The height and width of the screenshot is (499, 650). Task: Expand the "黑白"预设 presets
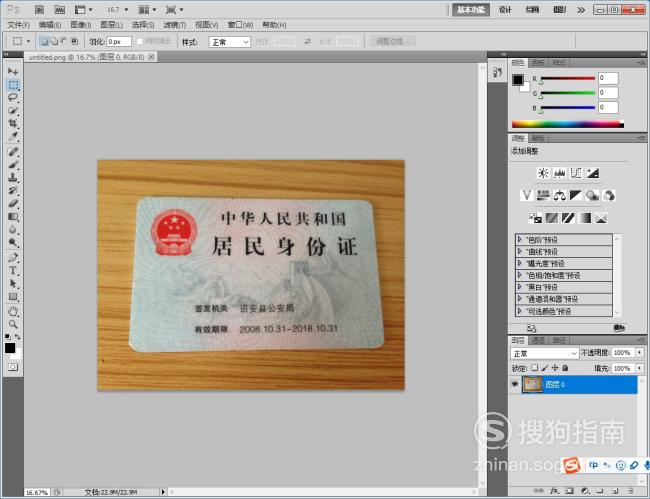coord(519,287)
